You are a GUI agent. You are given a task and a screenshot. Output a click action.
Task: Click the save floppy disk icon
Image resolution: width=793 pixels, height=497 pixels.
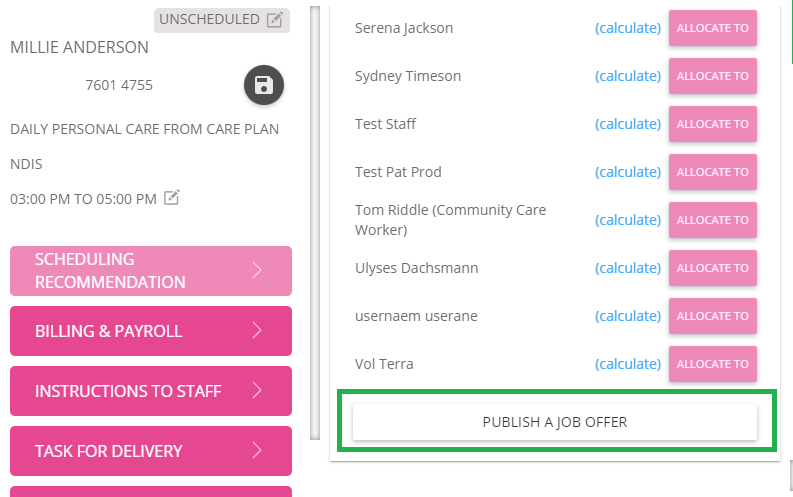263,85
